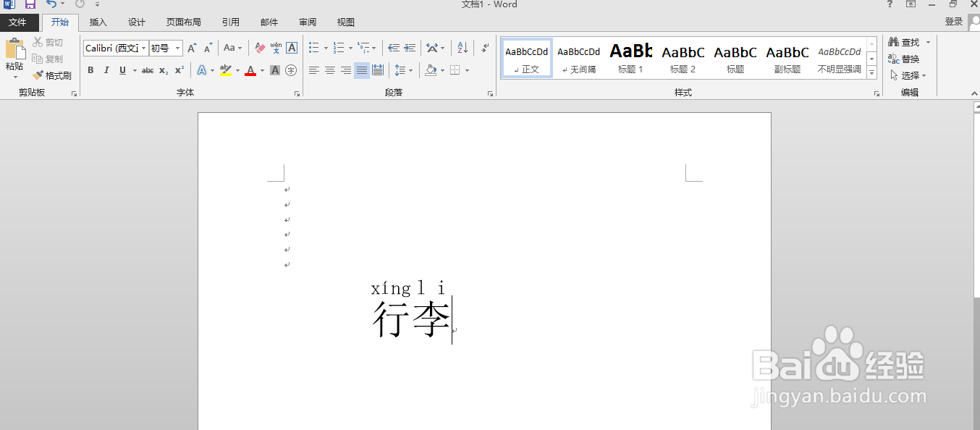Open the 审阅 ribbon tab
Viewport: 980px width, 430px height.
(307, 22)
